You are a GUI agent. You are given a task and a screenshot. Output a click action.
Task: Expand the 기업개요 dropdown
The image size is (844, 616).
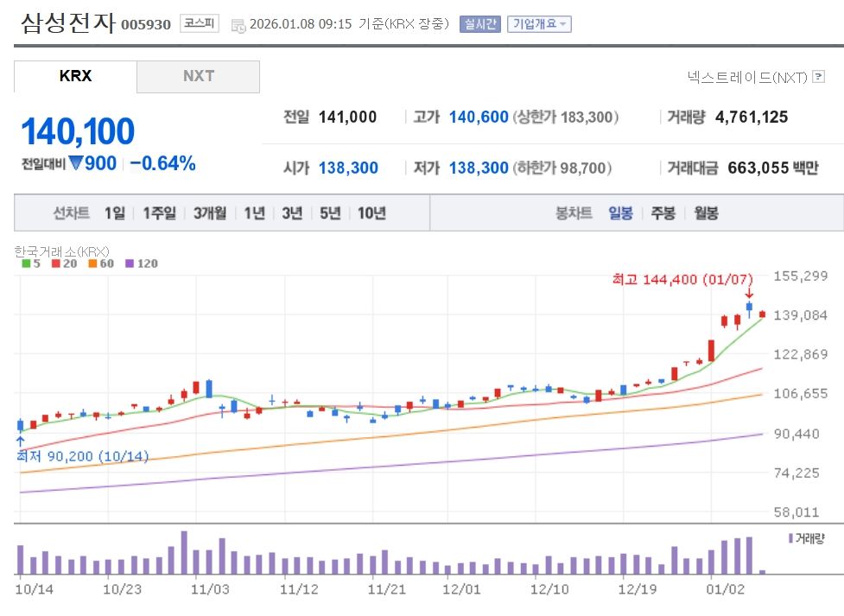539,24
